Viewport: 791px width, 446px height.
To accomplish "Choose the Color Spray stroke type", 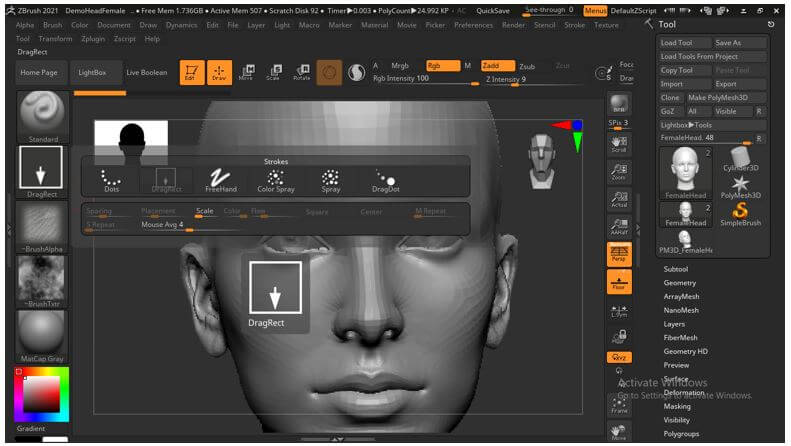I will pos(275,181).
